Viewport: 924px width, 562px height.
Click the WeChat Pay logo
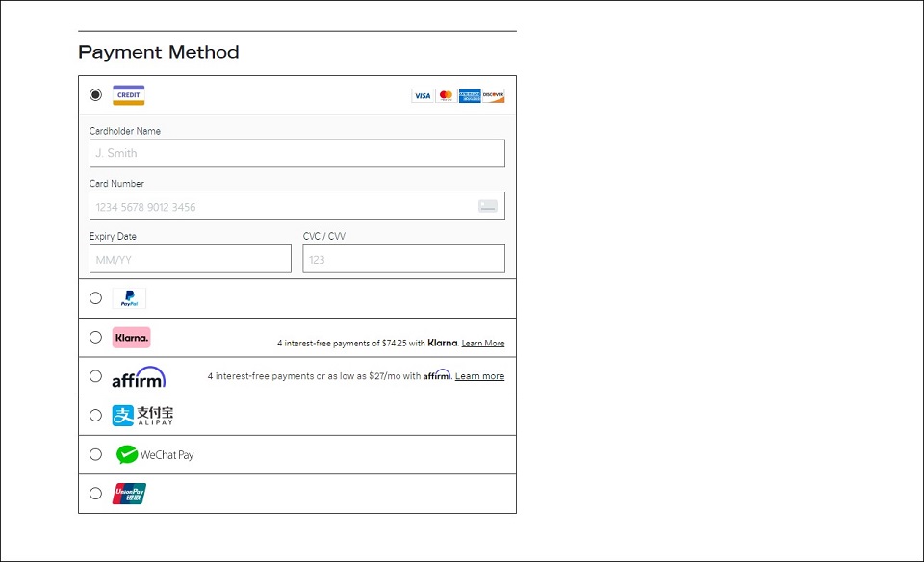[x=155, y=455]
